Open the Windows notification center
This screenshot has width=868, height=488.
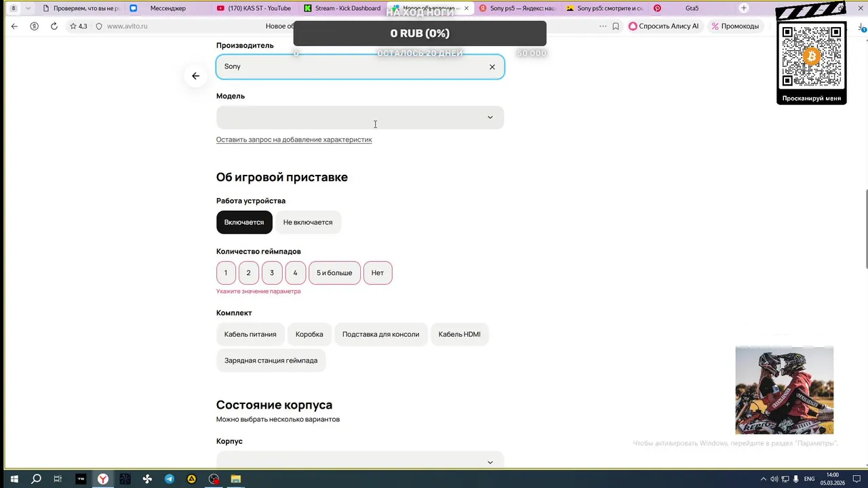coord(856,479)
